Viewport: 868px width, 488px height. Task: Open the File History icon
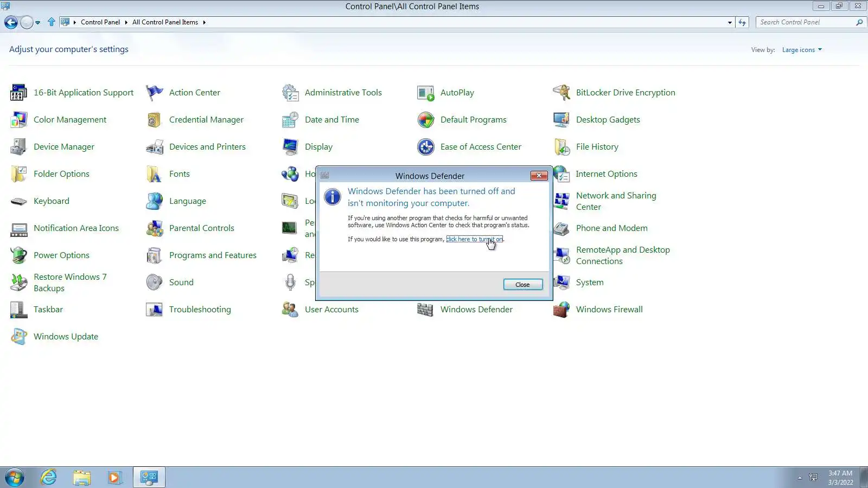click(561, 147)
